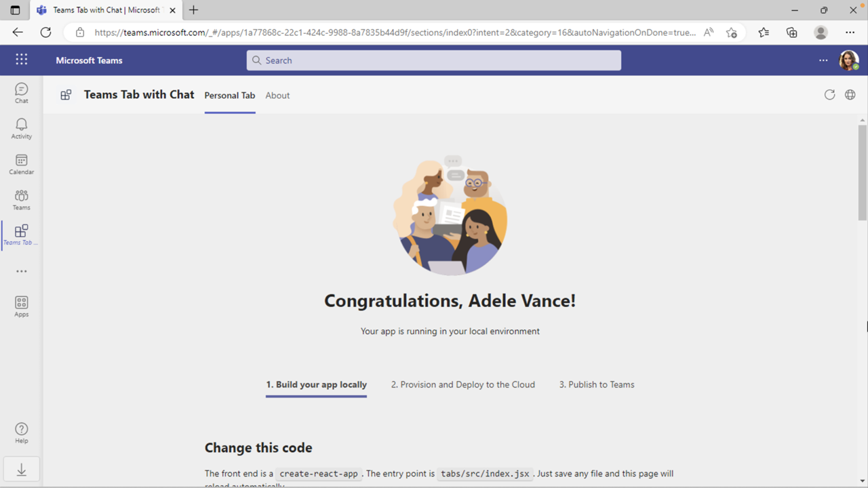The height and width of the screenshot is (488, 868).
Task: Click the Microsoft Teams title text
Action: click(89, 60)
